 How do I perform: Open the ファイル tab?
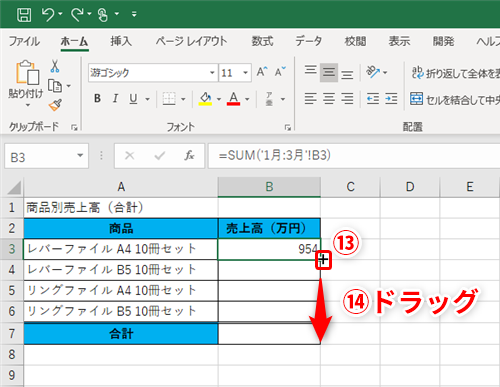point(24,41)
